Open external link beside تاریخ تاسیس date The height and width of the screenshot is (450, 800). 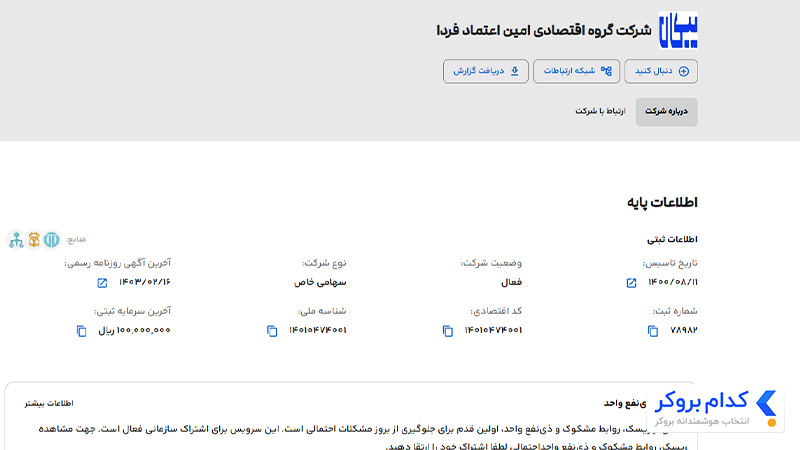pyautogui.click(x=631, y=283)
